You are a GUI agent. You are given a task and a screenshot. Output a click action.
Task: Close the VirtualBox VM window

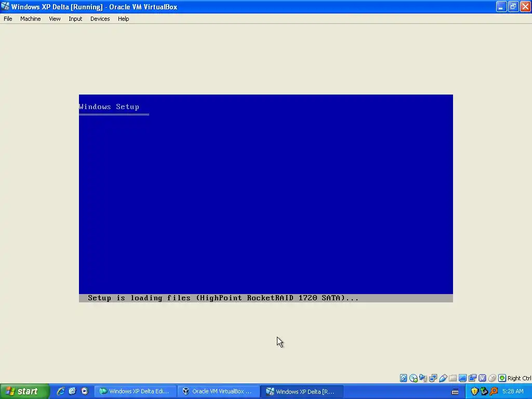(x=525, y=6)
